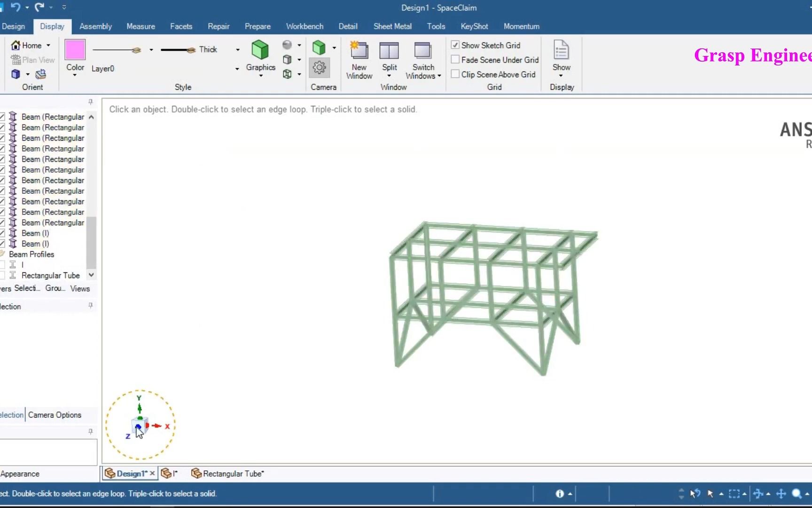Disable Show Sketch Grid
This screenshot has height=508, width=812.
coord(454,44)
